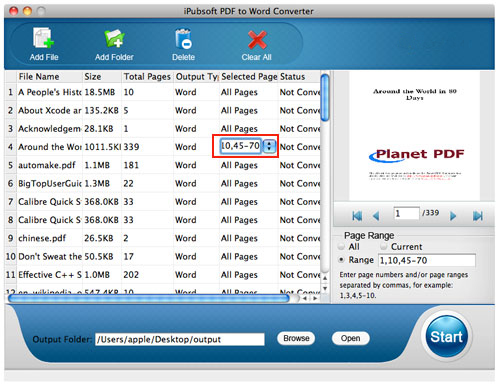This screenshot has width=500, height=388.
Task: Click the horizontal scroll left arrow
Action: (x=304, y=298)
